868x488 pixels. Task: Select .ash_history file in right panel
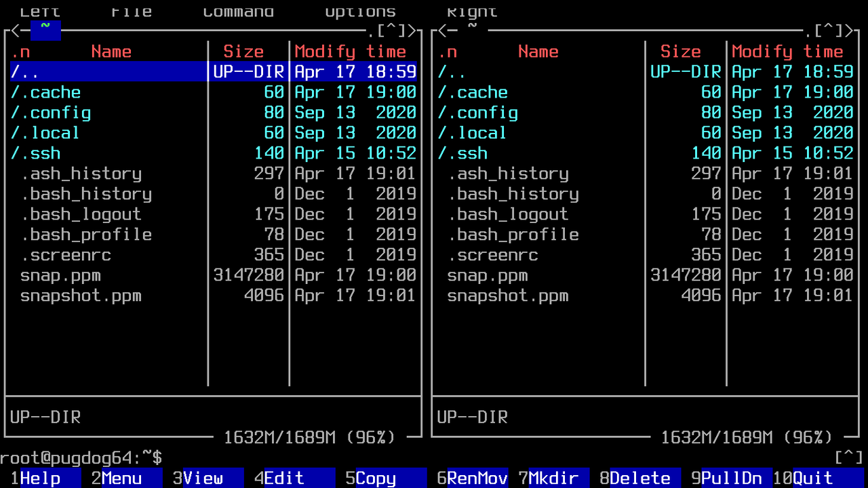(646, 173)
